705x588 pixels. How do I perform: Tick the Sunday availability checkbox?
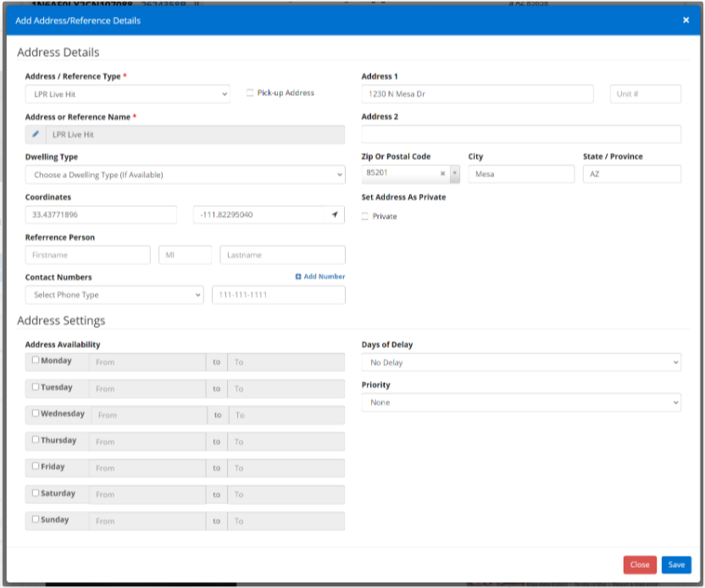36,519
